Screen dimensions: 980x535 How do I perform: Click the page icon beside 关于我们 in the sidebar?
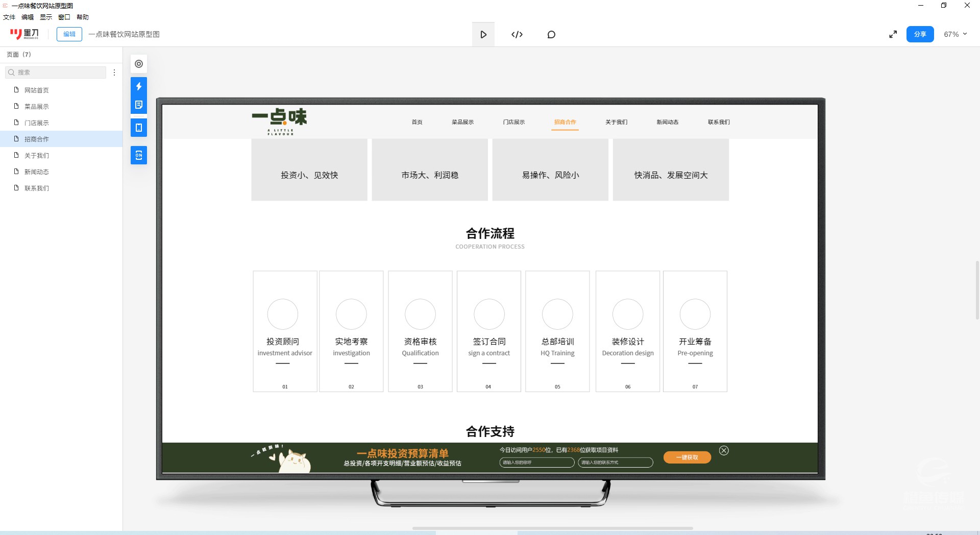16,155
